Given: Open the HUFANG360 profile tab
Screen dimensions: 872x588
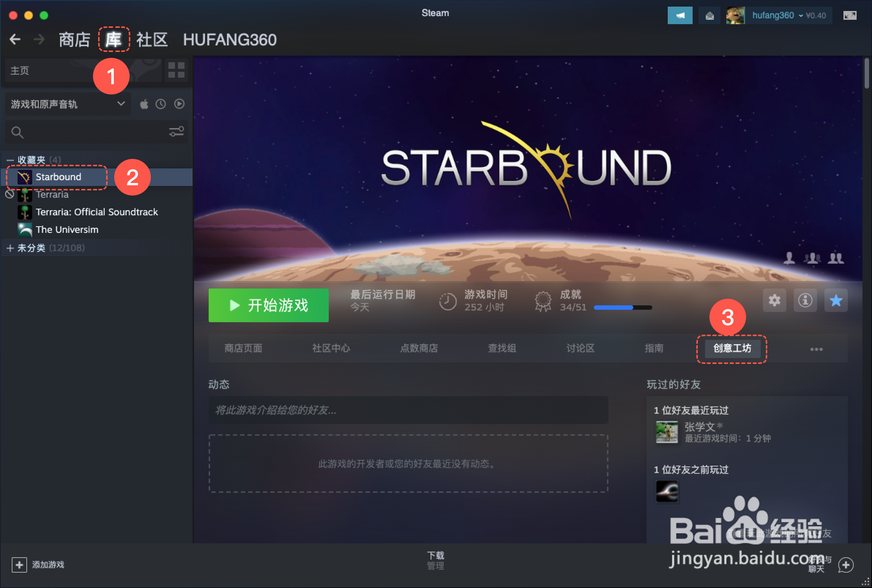Looking at the screenshot, I should (230, 40).
